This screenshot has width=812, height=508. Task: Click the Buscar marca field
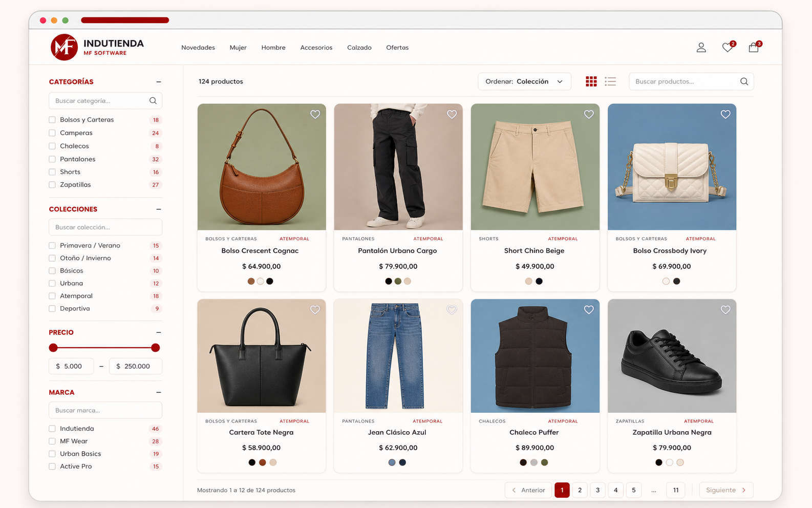point(105,410)
